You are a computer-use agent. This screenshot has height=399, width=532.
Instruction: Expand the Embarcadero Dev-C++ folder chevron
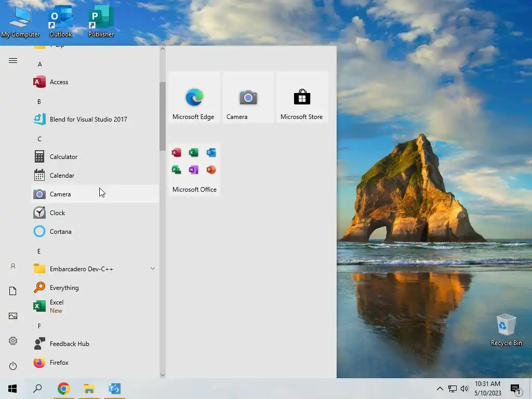tap(153, 269)
